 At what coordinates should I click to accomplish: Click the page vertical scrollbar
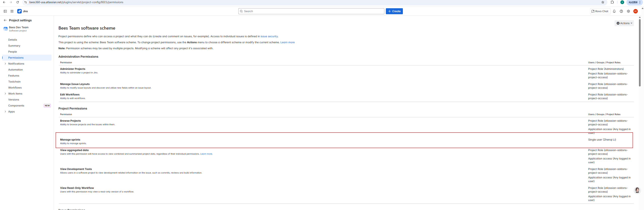(x=640, y=52)
